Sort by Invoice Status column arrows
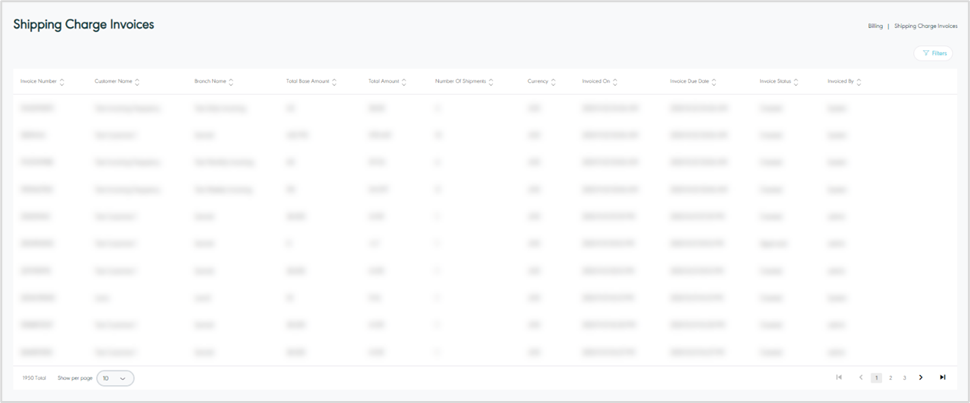 (x=796, y=82)
